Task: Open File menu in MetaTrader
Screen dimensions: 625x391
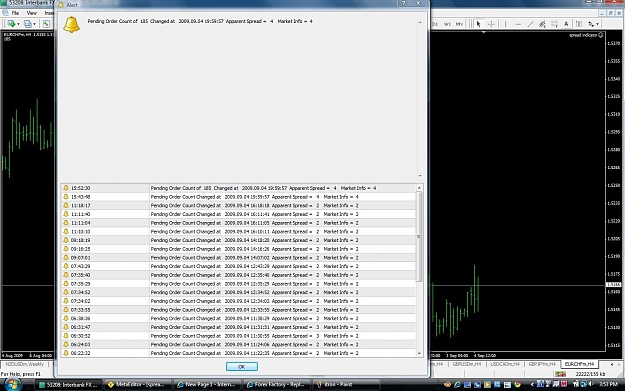Action: [x=15, y=13]
